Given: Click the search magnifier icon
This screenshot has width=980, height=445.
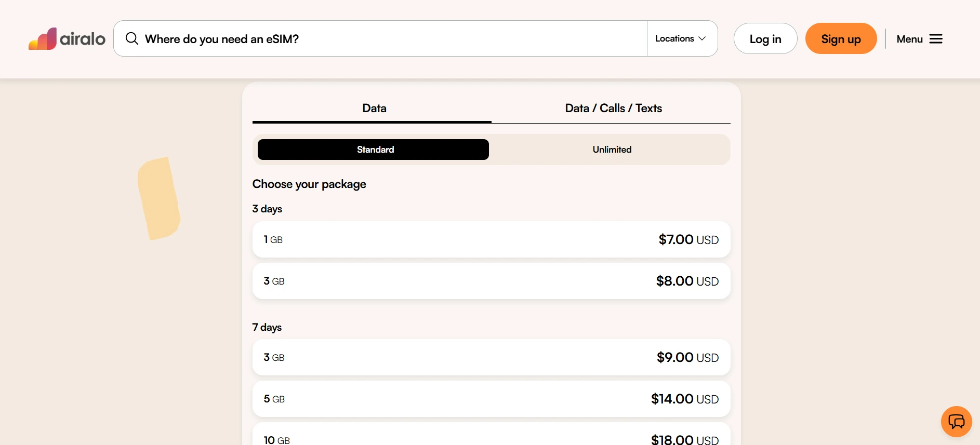Looking at the screenshot, I should 132,39.
